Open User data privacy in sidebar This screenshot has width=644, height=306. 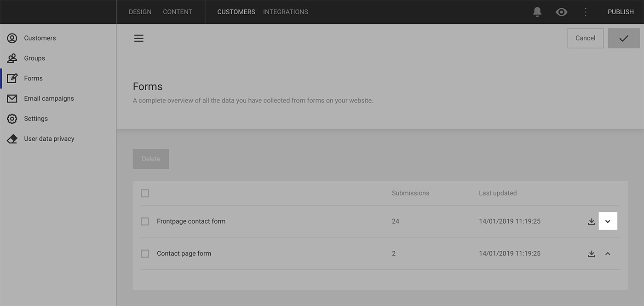(x=49, y=139)
